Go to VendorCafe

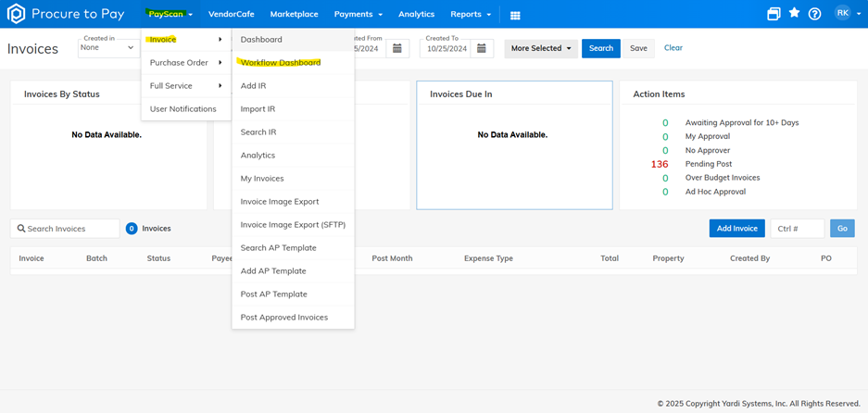(x=231, y=15)
